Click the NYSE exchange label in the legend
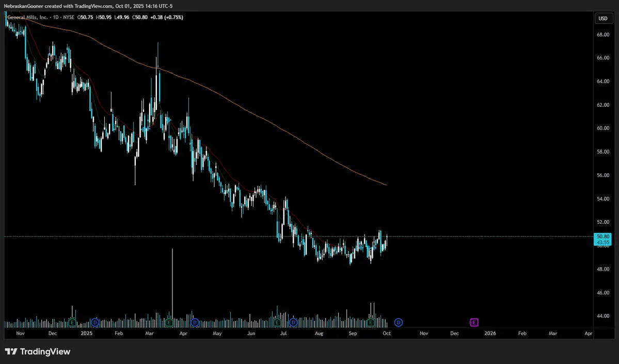The width and height of the screenshot is (619, 364). (x=69, y=18)
